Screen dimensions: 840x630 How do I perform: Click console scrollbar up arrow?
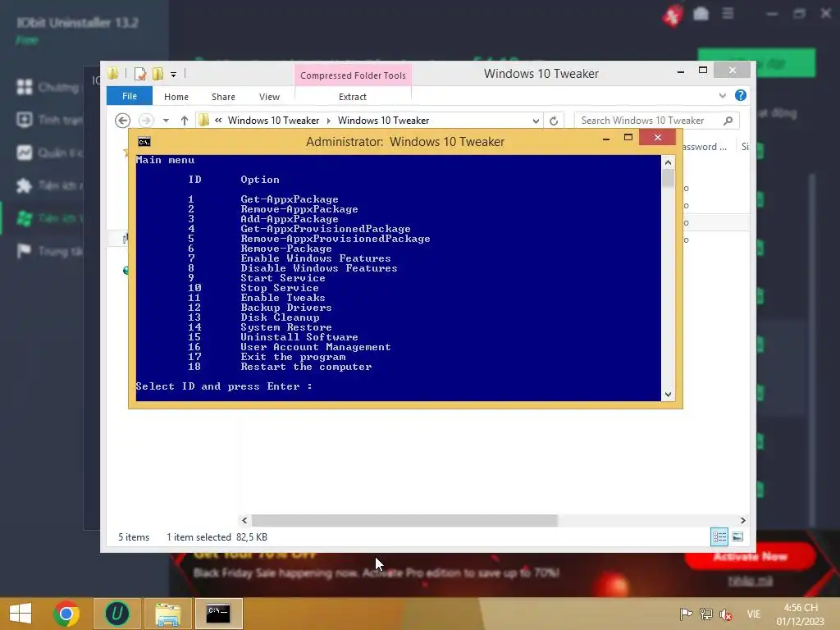pyautogui.click(x=668, y=162)
